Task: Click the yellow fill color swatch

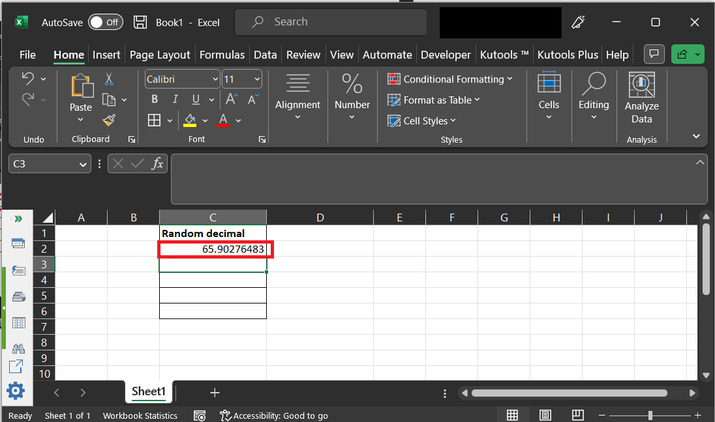Action: point(189,121)
